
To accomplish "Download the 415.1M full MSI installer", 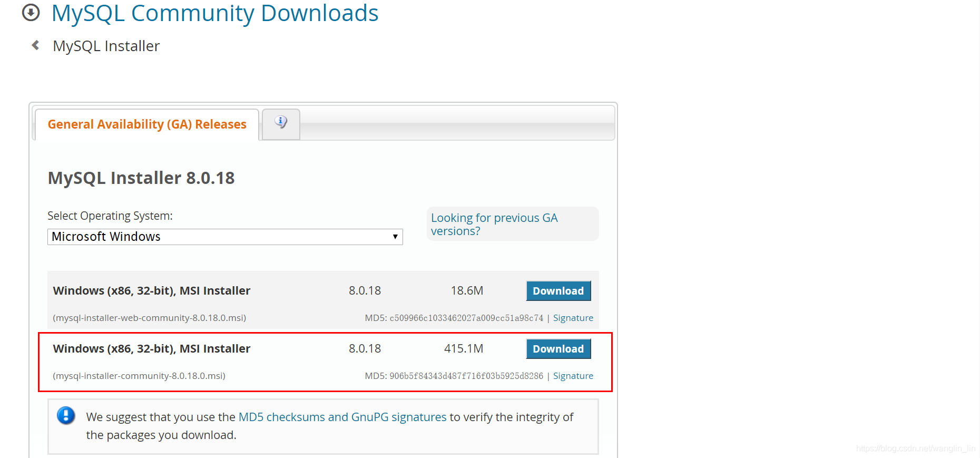I will pyautogui.click(x=558, y=349).
